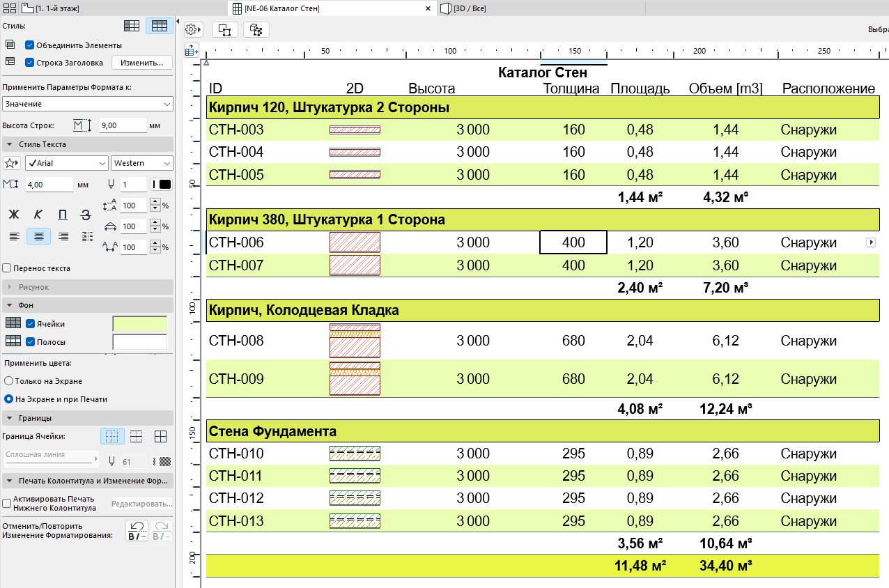The width and height of the screenshot is (889, 588).
Task: Click the Высота Строк input field
Action: click(x=121, y=125)
